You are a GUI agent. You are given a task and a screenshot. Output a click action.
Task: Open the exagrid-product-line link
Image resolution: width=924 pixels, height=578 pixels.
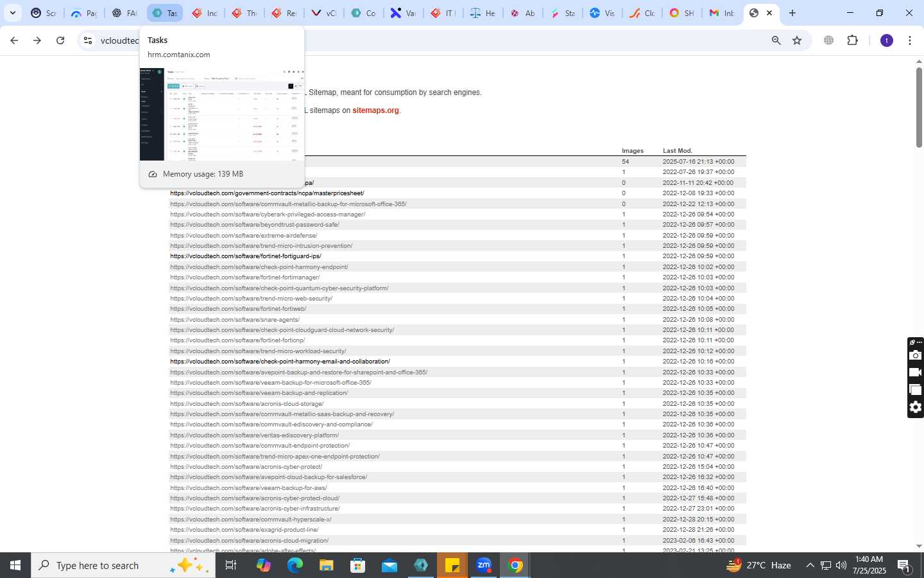[x=244, y=530]
